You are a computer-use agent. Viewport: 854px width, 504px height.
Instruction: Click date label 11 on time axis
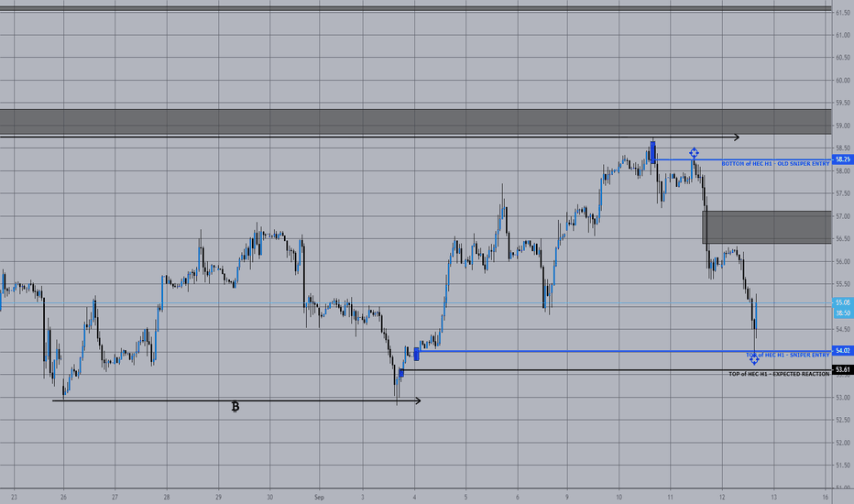pyautogui.click(x=671, y=497)
